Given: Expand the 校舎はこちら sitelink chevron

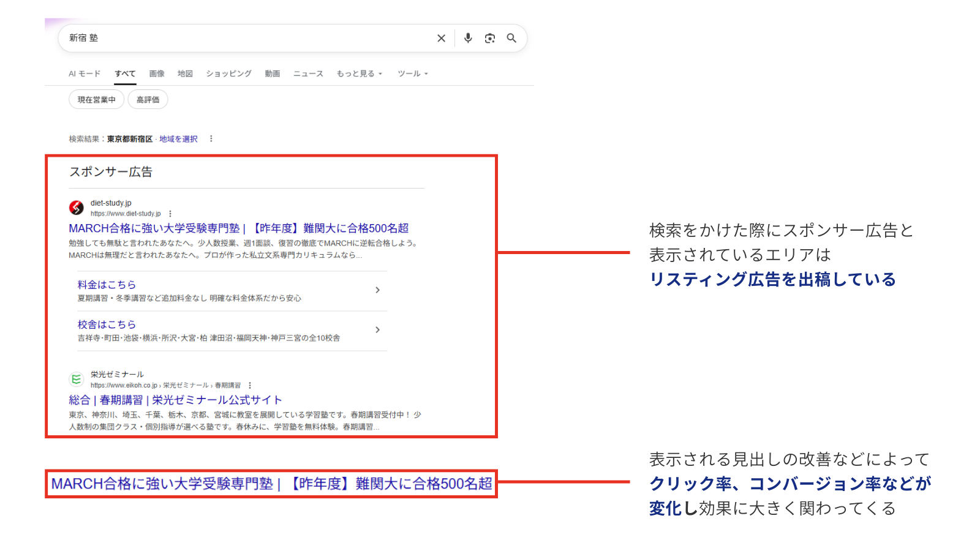Looking at the screenshot, I should pyautogui.click(x=377, y=330).
